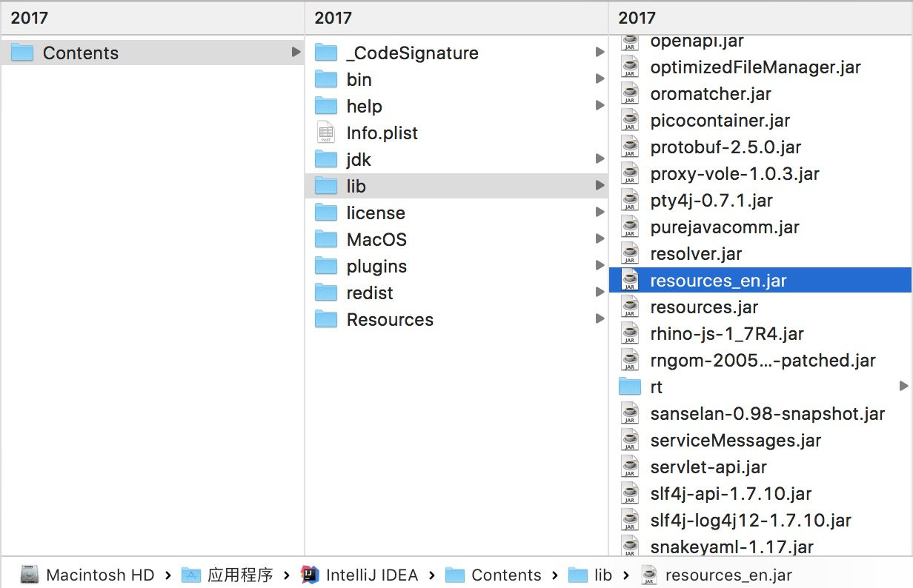Select slf4j-api-1.7.10.jar in the list
The width and height of the screenshot is (913, 588).
(730, 493)
